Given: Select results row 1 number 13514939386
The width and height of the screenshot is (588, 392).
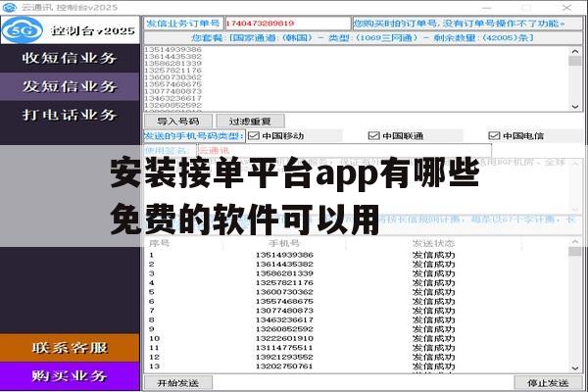Looking at the screenshot, I should (x=284, y=255).
